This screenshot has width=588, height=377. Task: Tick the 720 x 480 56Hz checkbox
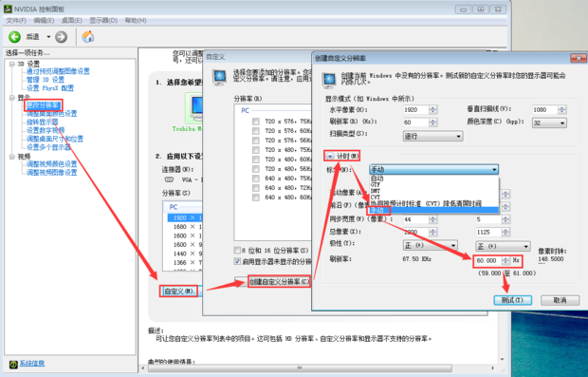tap(256, 169)
